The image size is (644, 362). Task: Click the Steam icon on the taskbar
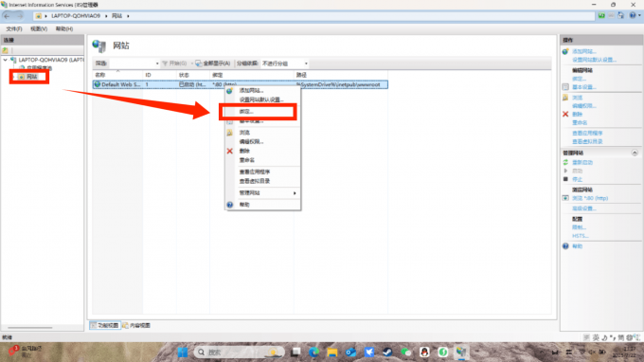click(387, 353)
